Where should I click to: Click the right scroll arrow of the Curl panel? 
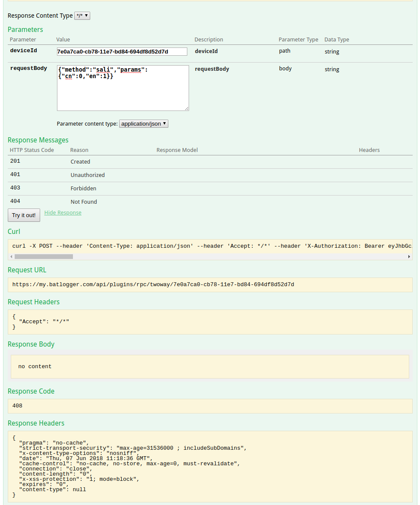(x=409, y=256)
